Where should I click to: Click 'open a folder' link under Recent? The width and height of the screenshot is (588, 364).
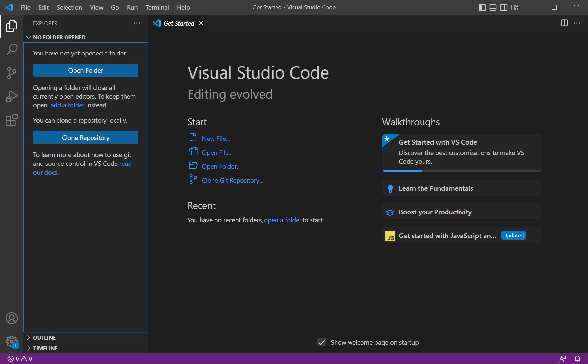coord(283,220)
